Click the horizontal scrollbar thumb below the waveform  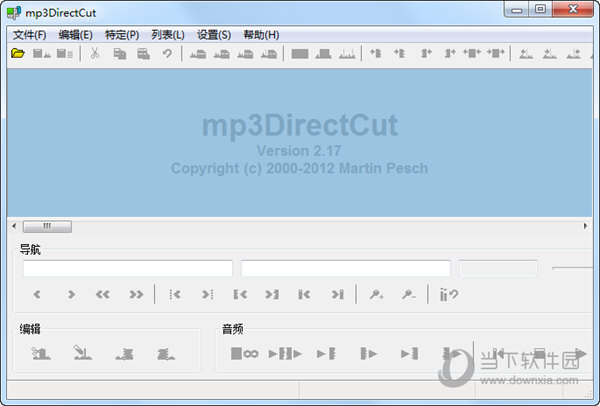click(47, 226)
